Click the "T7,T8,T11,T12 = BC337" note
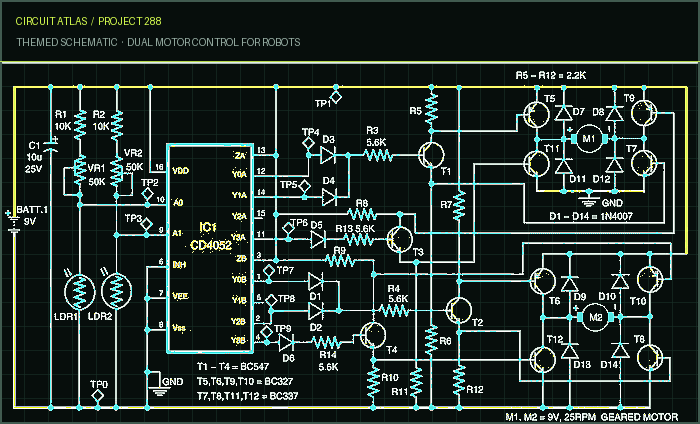The width and height of the screenshot is (700, 424). (248, 396)
